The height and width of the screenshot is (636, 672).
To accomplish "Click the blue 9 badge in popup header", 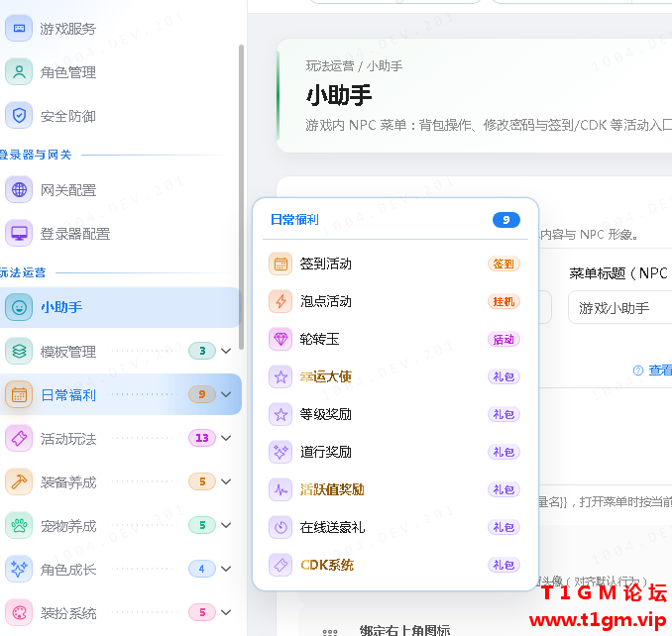I will (506, 220).
